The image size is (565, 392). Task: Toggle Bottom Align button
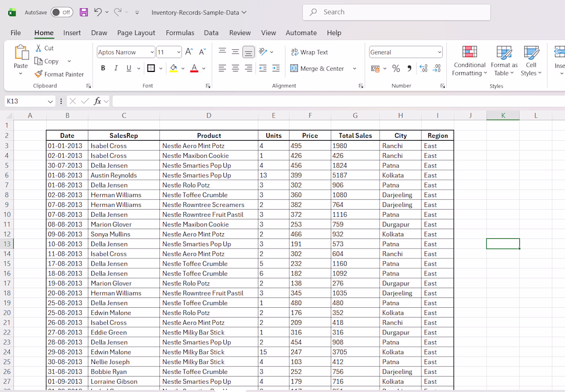(x=248, y=52)
